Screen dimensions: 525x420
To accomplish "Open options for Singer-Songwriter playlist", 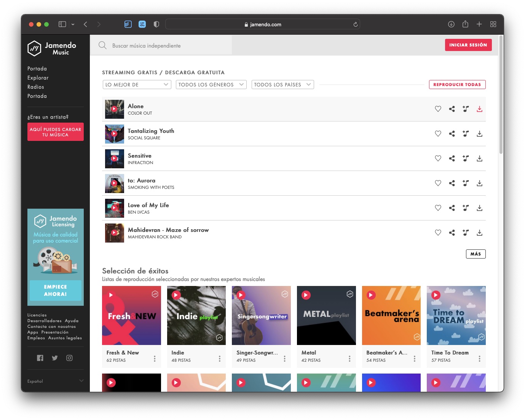I will point(284,359).
